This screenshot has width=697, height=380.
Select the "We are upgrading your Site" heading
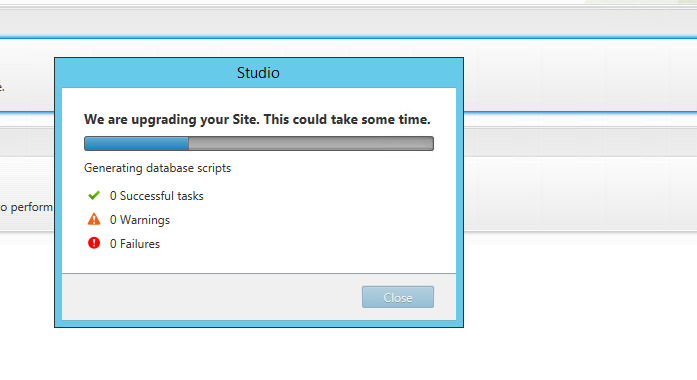click(257, 120)
